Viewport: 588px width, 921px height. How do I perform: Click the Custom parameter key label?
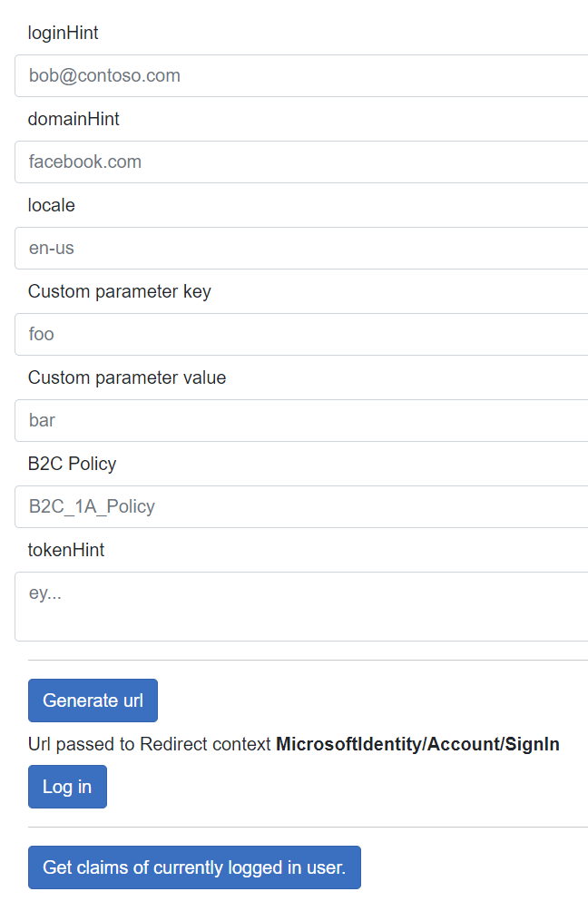120,291
